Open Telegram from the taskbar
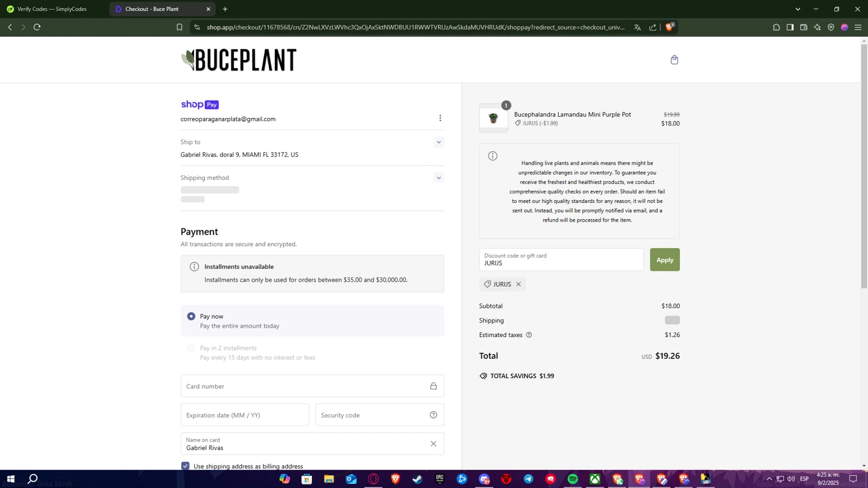868x488 pixels. click(528, 479)
